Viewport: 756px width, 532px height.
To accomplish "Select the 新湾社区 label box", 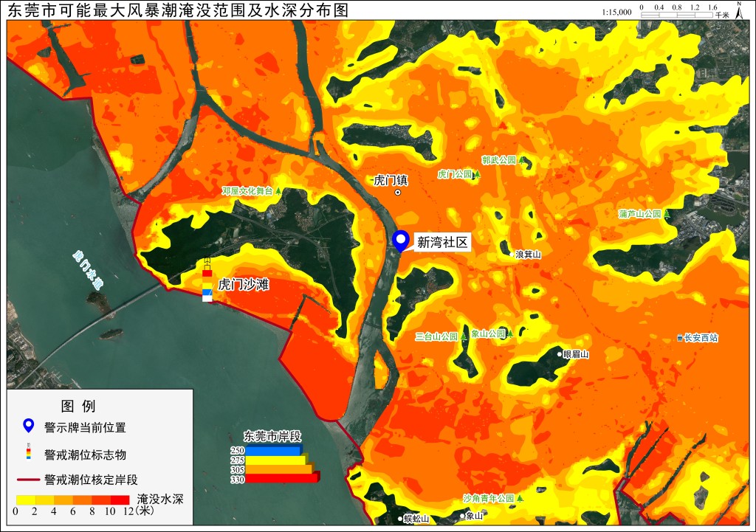I will coord(442,242).
